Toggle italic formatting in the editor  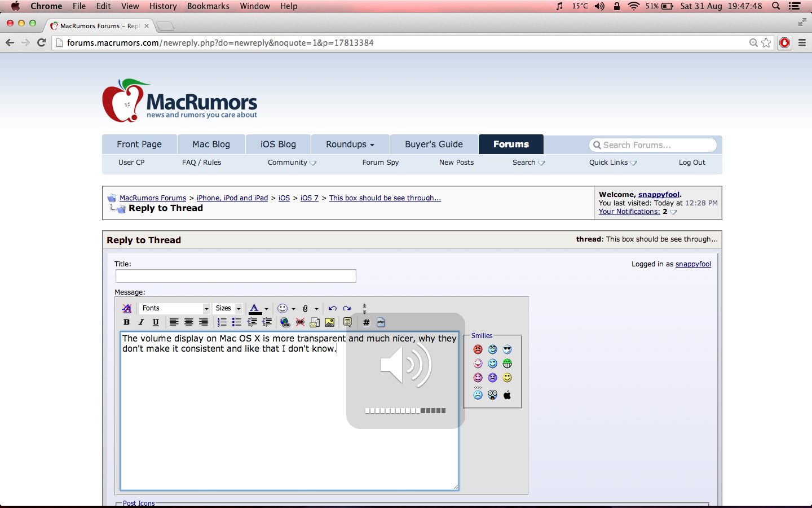point(141,322)
